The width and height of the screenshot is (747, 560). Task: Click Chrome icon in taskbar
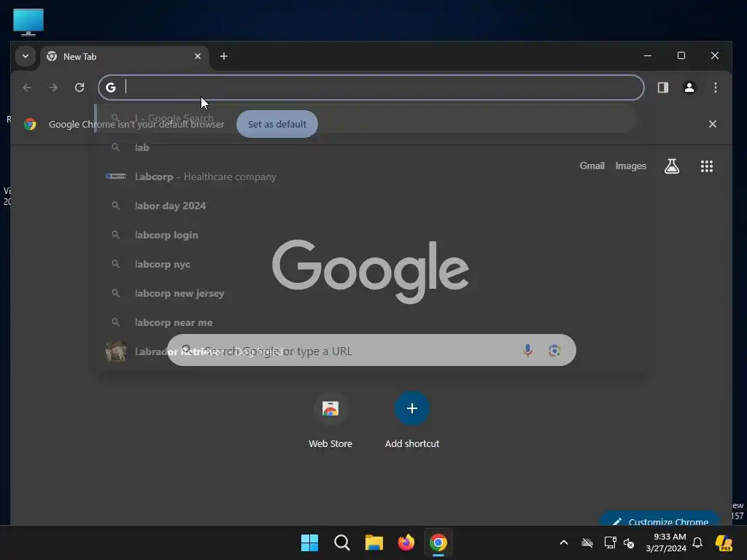point(438,542)
